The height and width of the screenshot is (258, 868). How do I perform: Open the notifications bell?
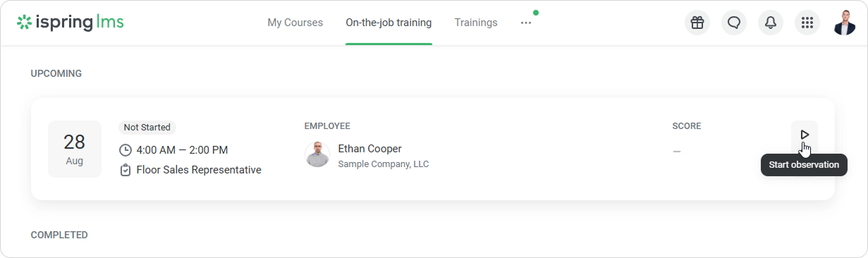[x=771, y=23]
